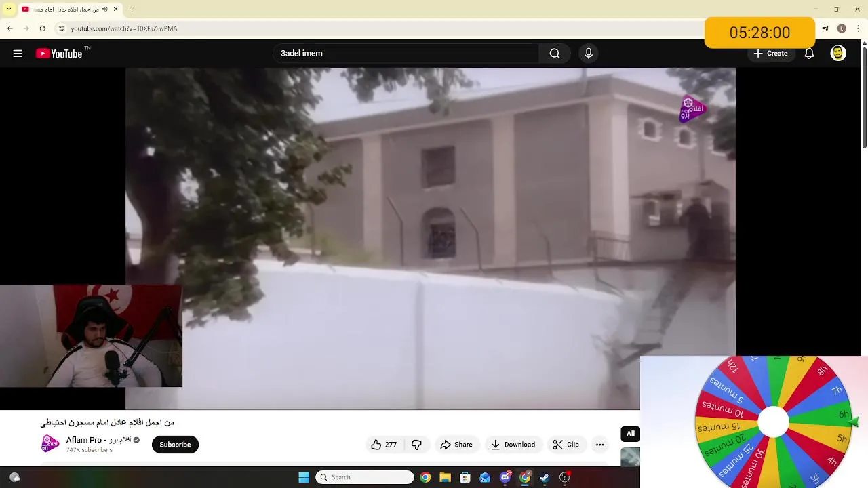Launch File Explorer from the taskbar
The height and width of the screenshot is (488, 868).
point(445,477)
